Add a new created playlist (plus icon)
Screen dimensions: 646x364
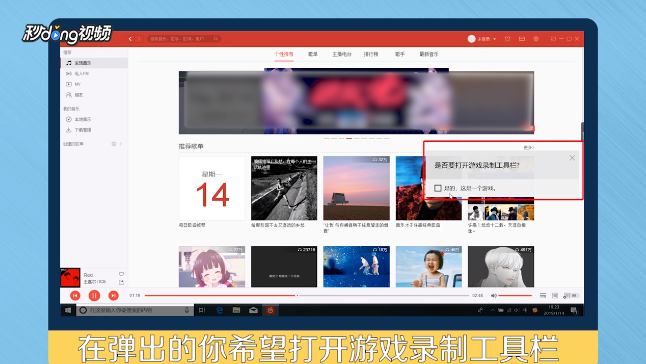point(114,144)
